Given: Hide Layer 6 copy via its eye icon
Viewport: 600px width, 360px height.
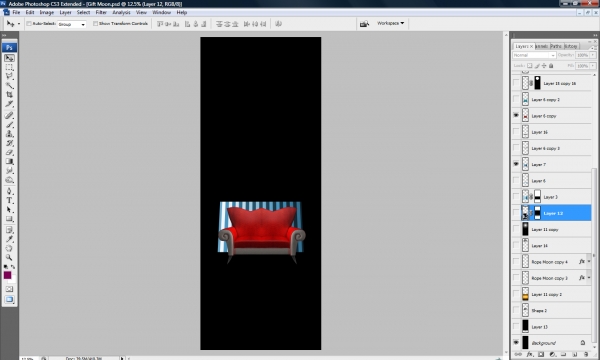Looking at the screenshot, I should click(x=516, y=115).
